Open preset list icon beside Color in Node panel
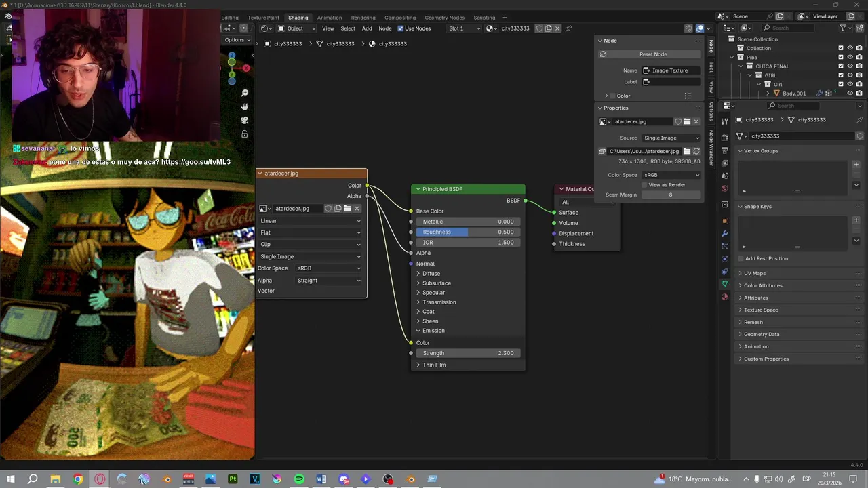 [688, 96]
